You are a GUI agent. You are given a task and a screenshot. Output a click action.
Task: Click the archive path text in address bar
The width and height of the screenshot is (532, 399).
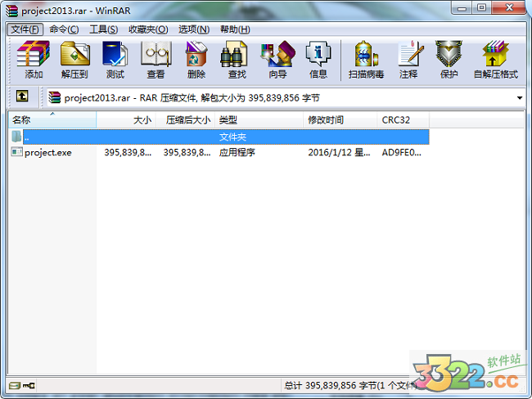tap(192, 98)
